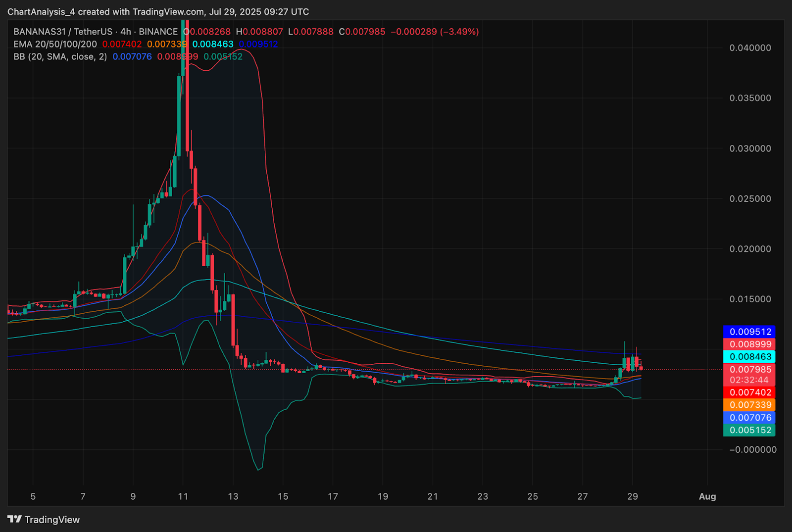Viewport: 792px width, 532px height.
Task: Click the orange 0.007339 EMA 50 price tag
Action: [749, 405]
